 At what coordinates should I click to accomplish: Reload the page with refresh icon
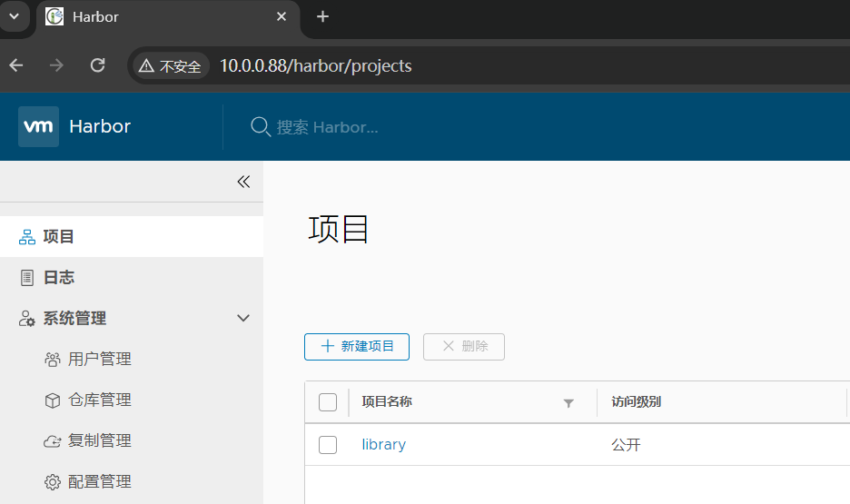(98, 65)
